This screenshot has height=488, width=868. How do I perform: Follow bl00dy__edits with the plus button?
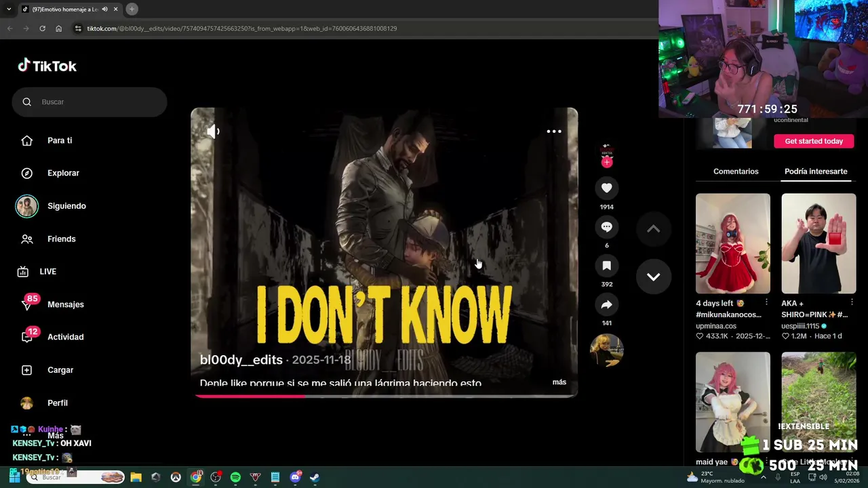click(607, 162)
